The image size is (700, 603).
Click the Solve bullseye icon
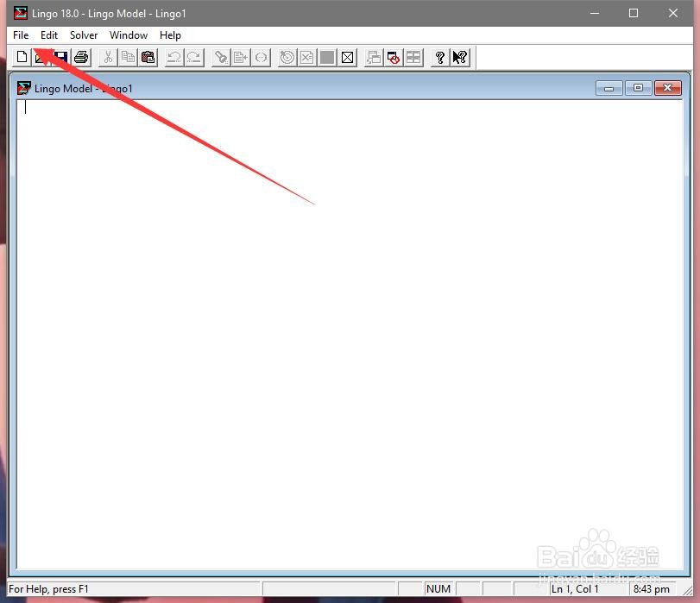click(x=287, y=57)
